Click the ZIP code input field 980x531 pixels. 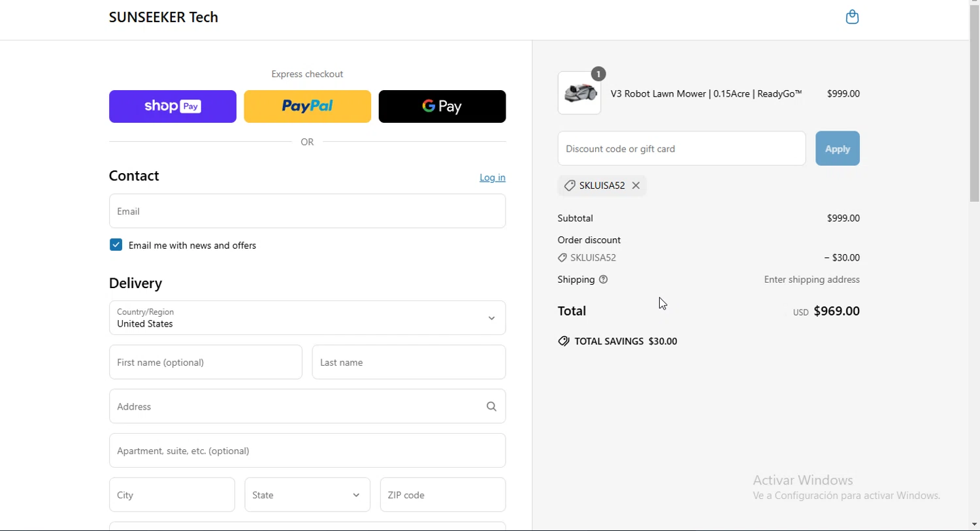tap(442, 495)
